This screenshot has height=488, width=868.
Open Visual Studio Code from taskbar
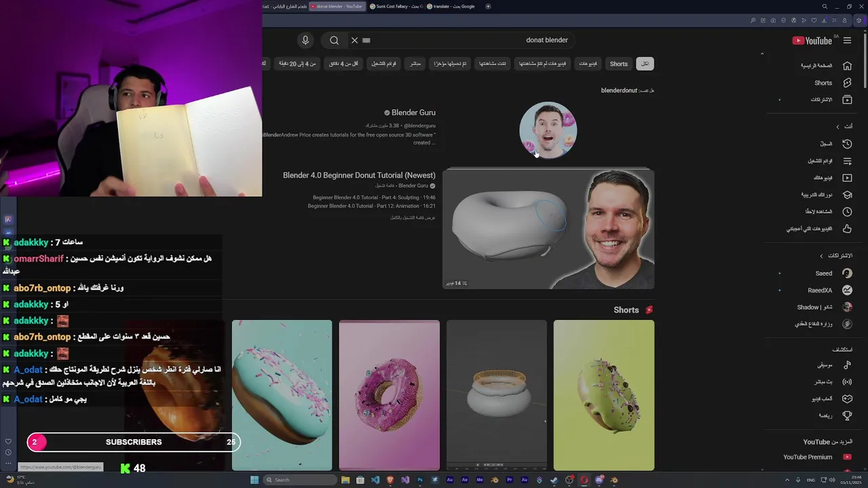[375, 480]
